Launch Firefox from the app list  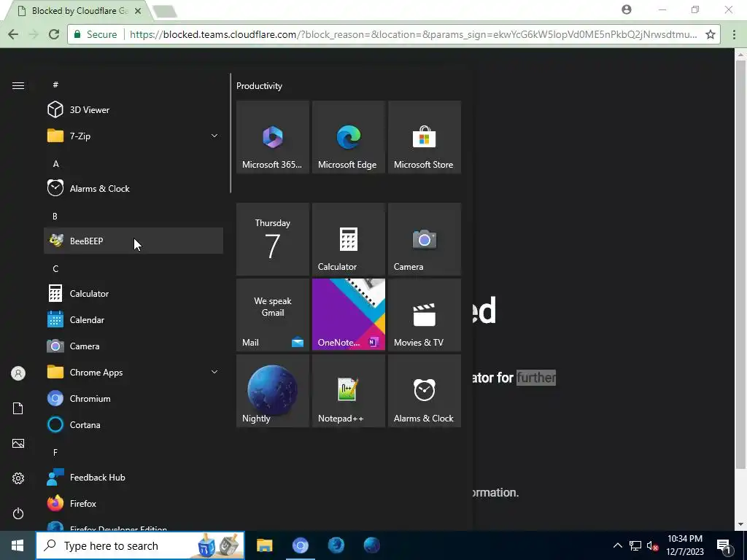[x=133, y=503]
